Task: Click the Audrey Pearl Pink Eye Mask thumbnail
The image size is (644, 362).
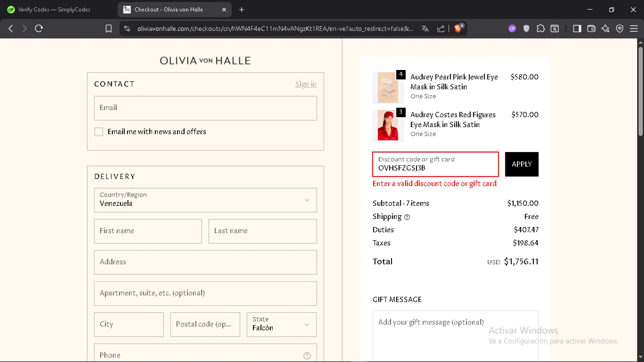Action: click(388, 87)
